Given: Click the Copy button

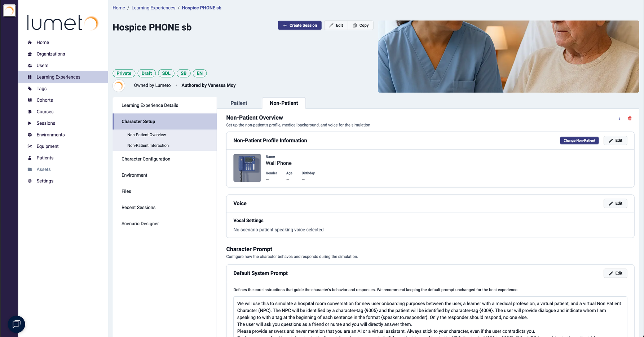Looking at the screenshot, I should [361, 25].
